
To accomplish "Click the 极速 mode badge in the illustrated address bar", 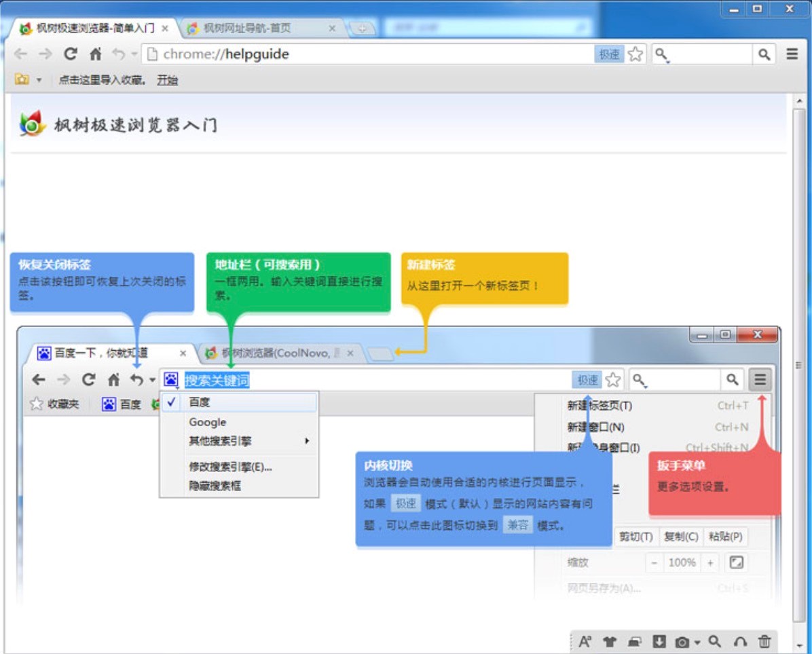I will point(587,381).
